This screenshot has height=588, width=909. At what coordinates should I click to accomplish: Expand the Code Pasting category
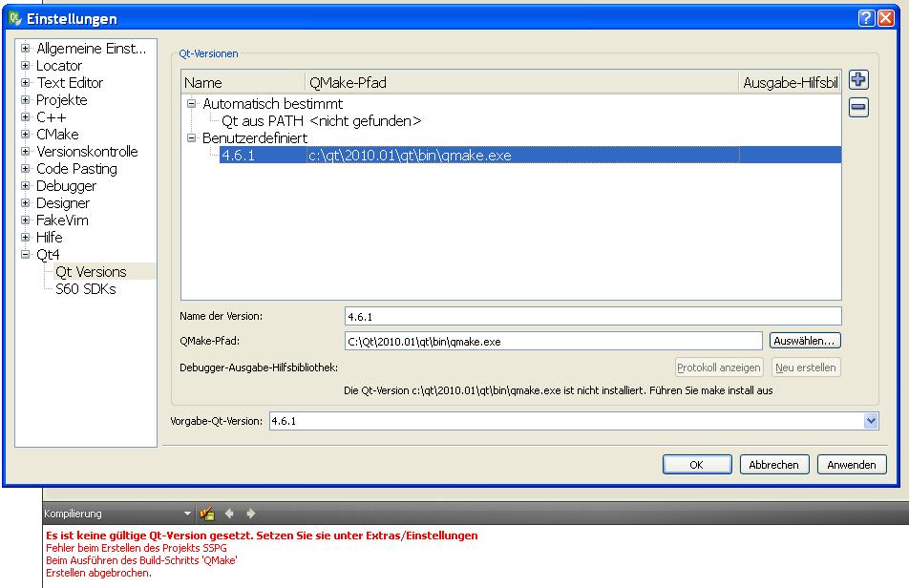coord(26,169)
